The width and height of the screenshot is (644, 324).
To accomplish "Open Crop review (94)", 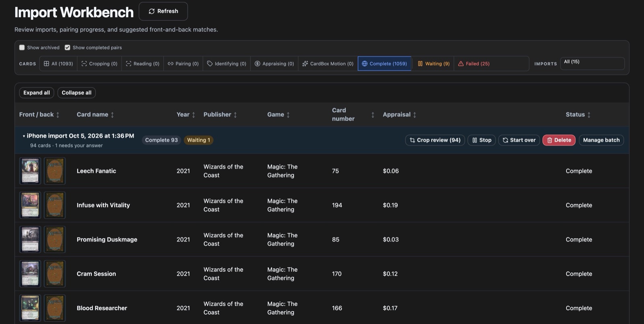I will coord(435,140).
